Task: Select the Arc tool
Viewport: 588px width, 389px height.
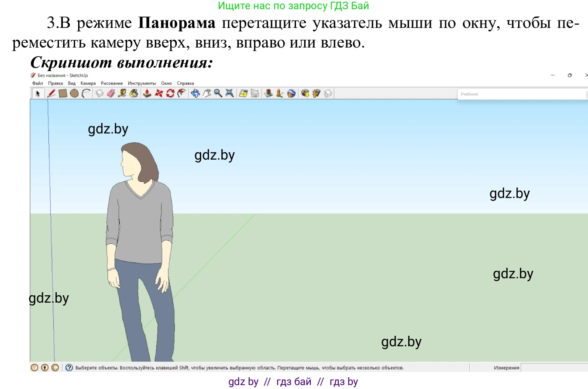Action: click(x=86, y=93)
